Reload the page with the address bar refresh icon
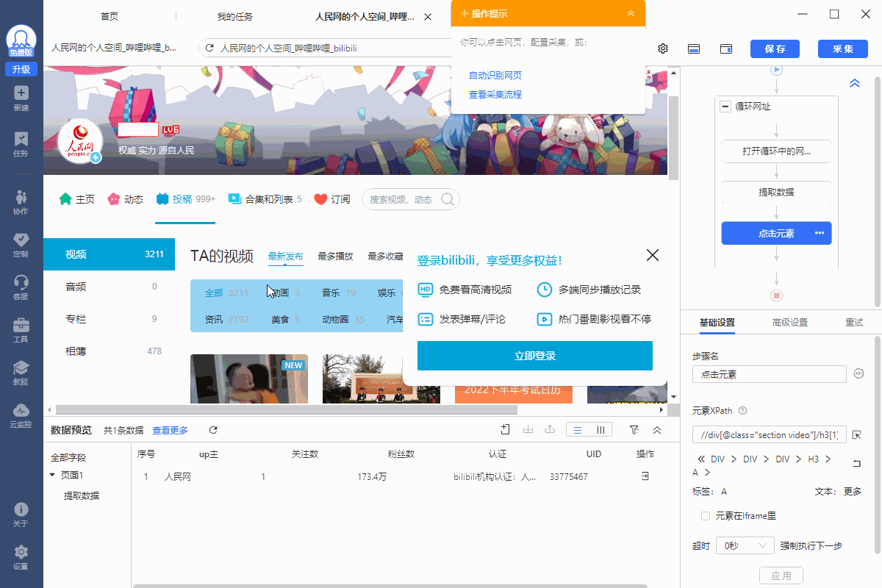Image resolution: width=882 pixels, height=588 pixels. (x=209, y=49)
